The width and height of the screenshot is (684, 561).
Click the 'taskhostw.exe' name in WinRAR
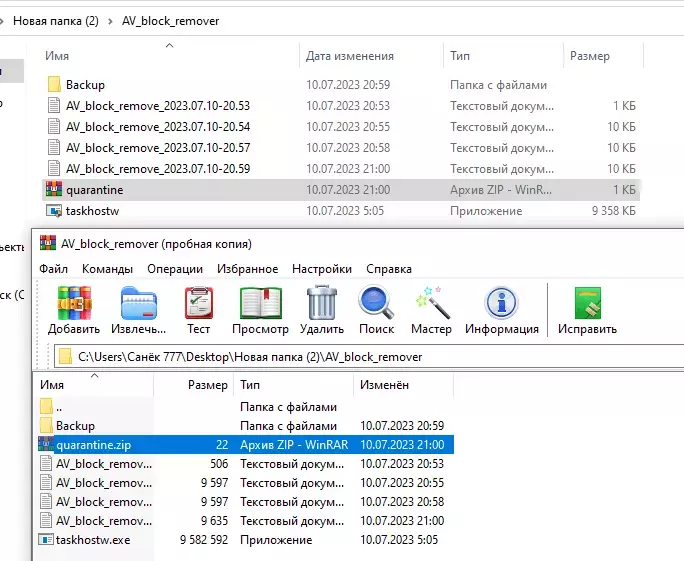pos(93,540)
